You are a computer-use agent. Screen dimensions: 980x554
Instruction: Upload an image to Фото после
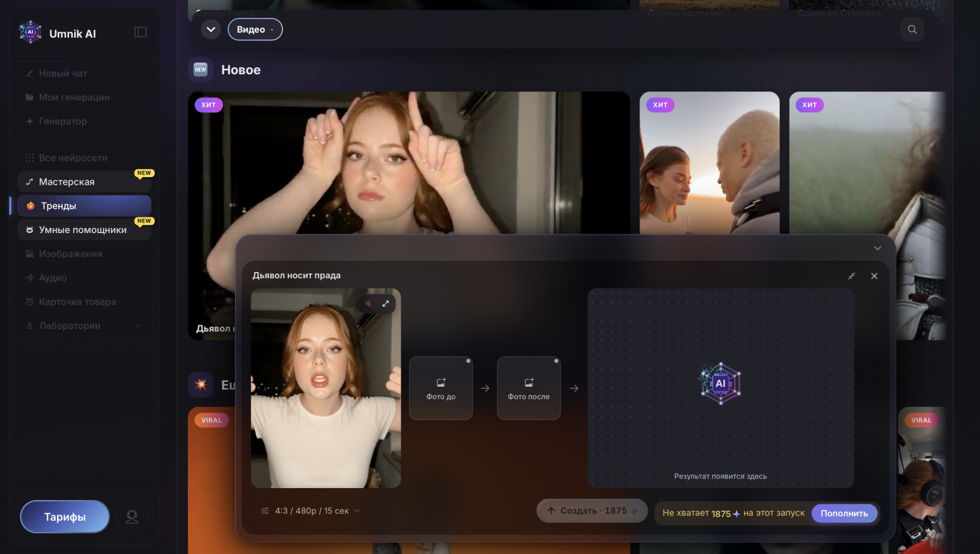pyautogui.click(x=529, y=388)
